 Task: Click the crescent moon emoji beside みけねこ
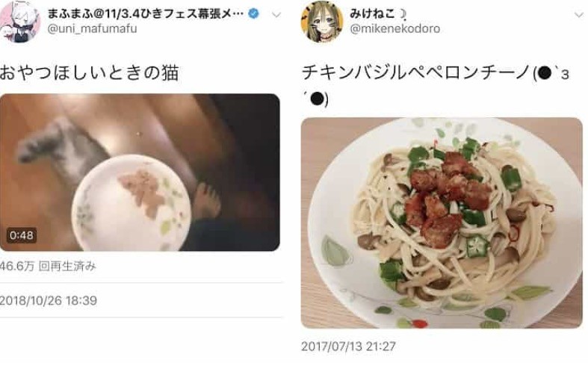click(403, 14)
